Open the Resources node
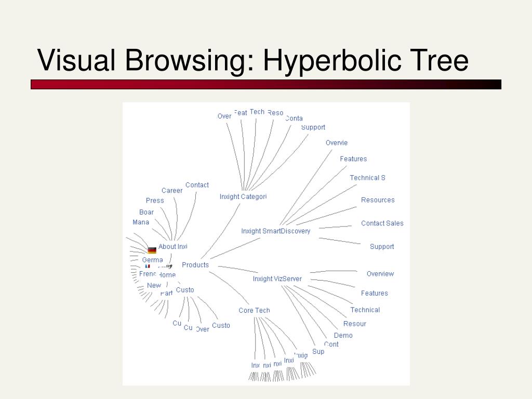This screenshot has height=399, width=532. pyautogui.click(x=378, y=200)
